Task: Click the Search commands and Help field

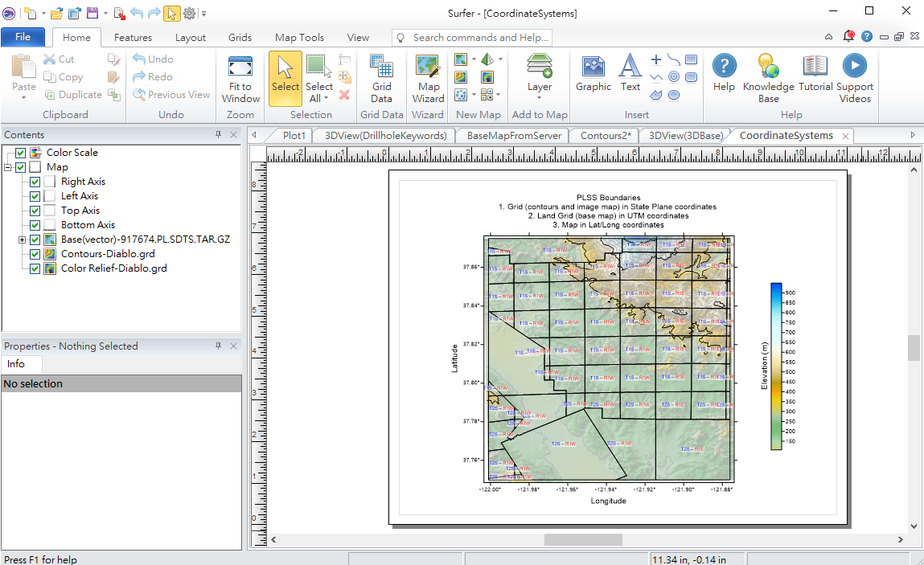Action: (x=480, y=37)
